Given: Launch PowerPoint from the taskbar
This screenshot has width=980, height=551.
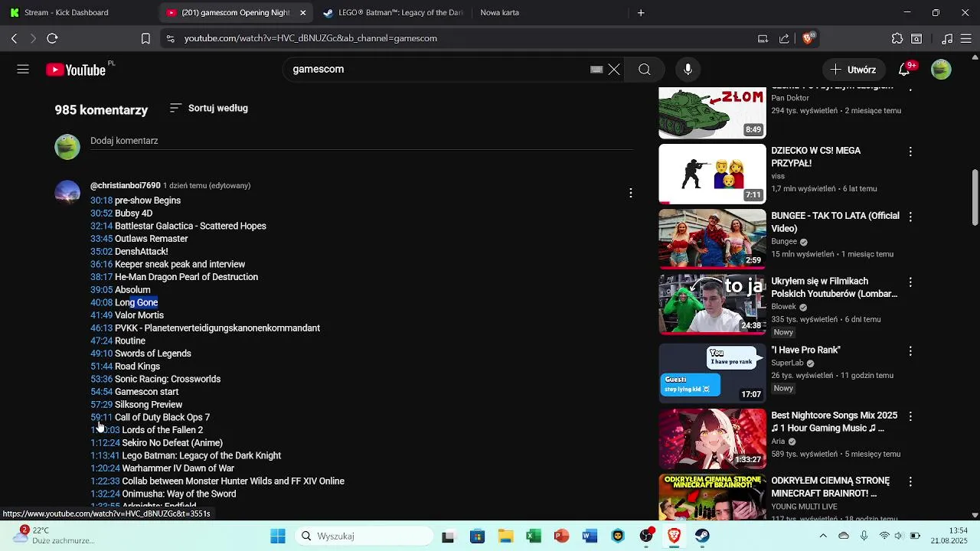Looking at the screenshot, I should [x=561, y=536].
